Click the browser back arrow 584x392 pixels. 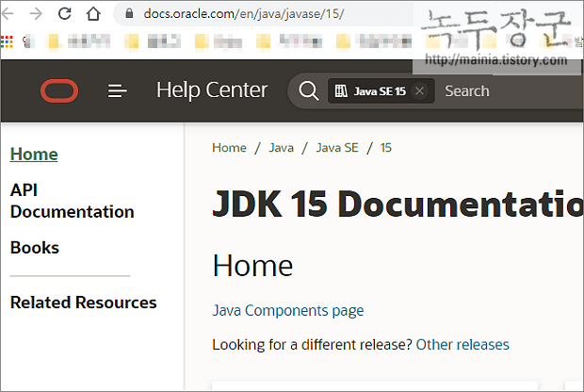click(x=8, y=14)
